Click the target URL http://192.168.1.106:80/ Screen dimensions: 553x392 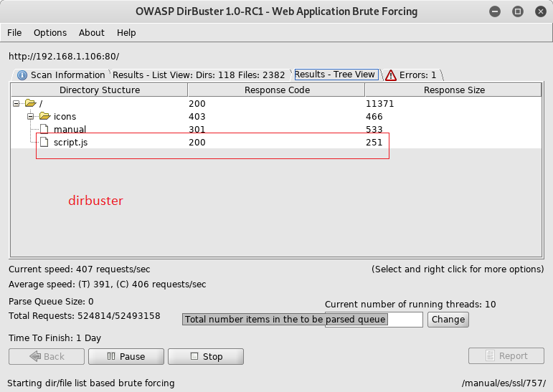pos(64,57)
